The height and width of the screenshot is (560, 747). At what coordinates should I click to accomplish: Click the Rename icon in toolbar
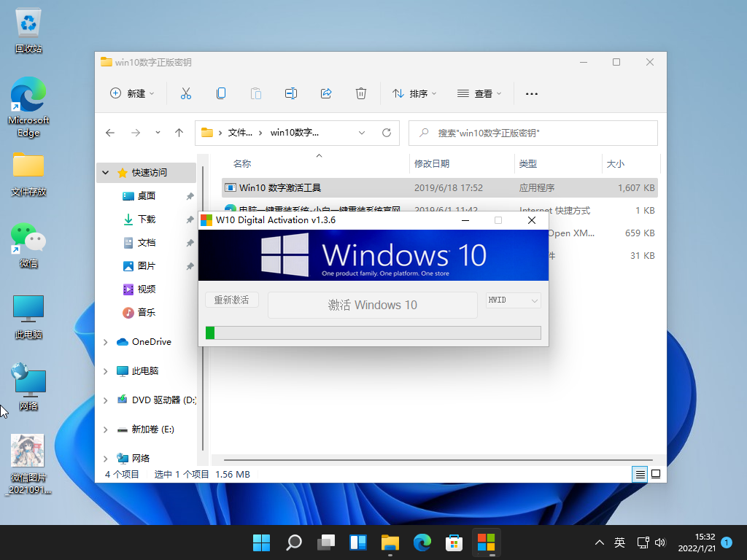pyautogui.click(x=290, y=93)
